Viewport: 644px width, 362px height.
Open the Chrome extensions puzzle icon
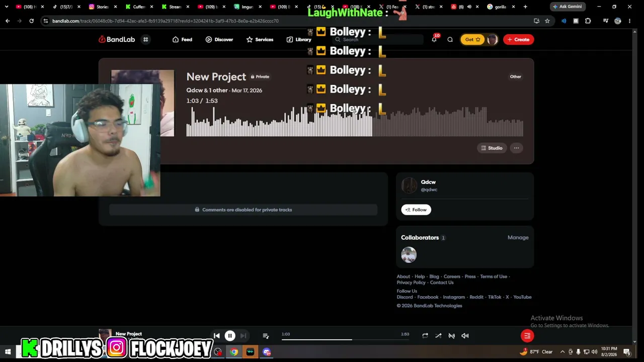(x=588, y=21)
